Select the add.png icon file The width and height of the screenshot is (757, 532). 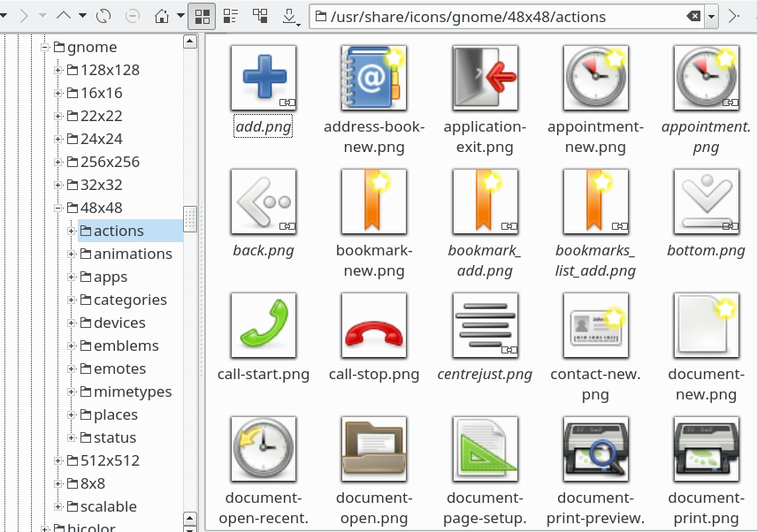click(263, 78)
